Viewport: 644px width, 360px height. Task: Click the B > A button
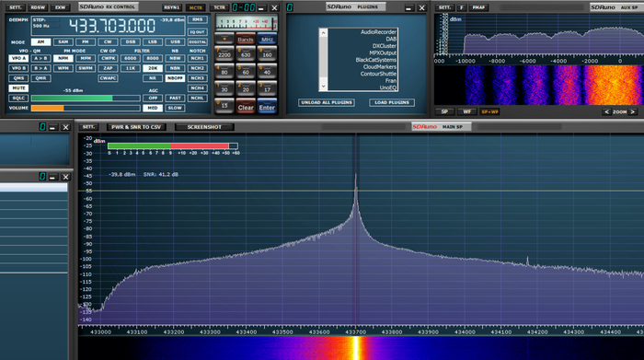click(40, 68)
